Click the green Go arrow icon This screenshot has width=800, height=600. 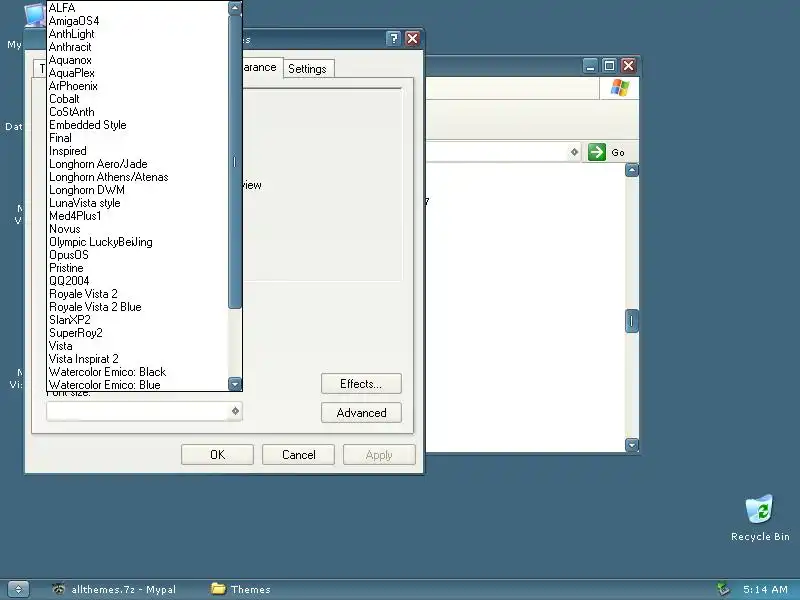(x=597, y=152)
